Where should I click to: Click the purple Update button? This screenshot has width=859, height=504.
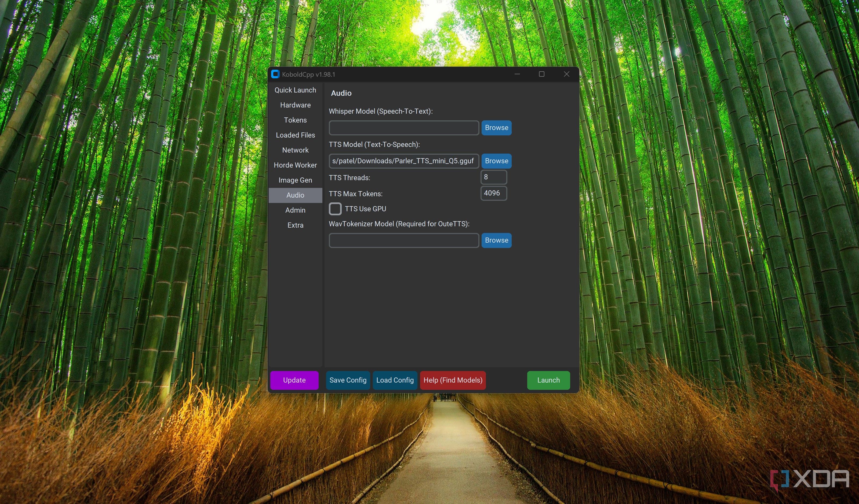coord(294,380)
